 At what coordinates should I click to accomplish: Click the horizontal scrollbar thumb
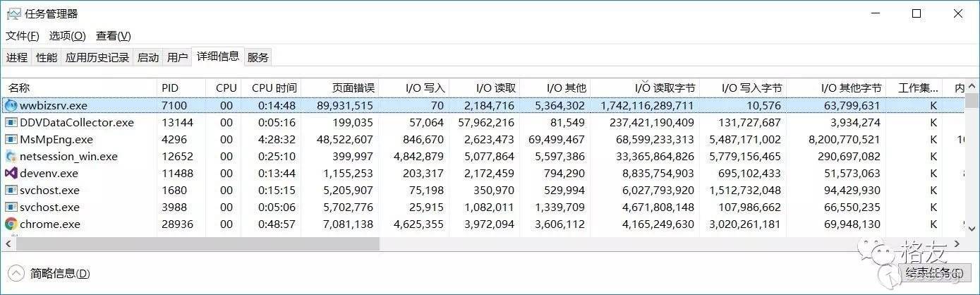click(198, 243)
